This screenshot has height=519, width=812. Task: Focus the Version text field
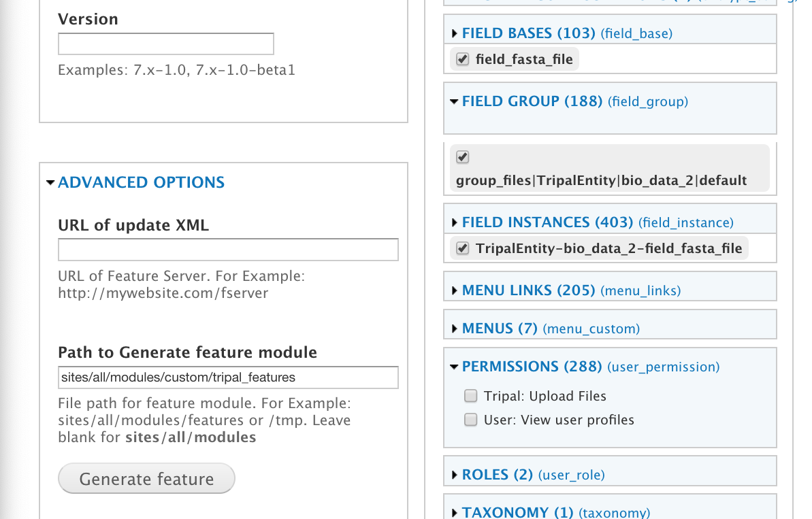166,44
